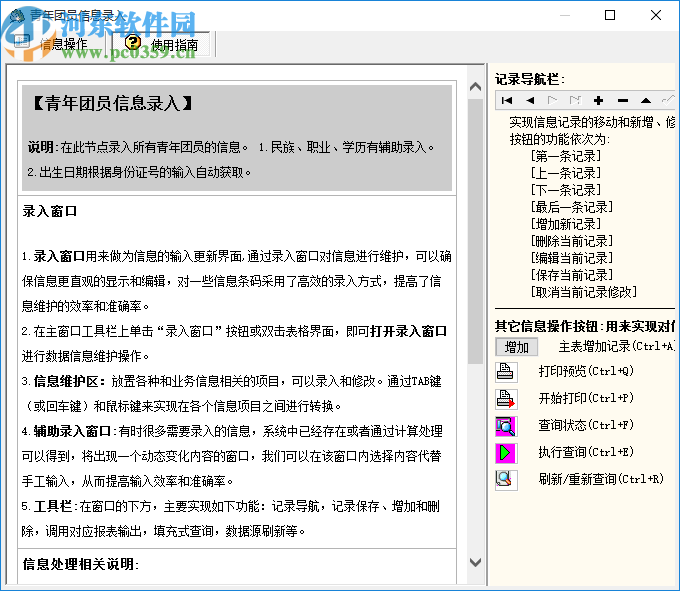680x591 pixels.
Task: Click the text [最后一条记录]
Action: (x=572, y=207)
